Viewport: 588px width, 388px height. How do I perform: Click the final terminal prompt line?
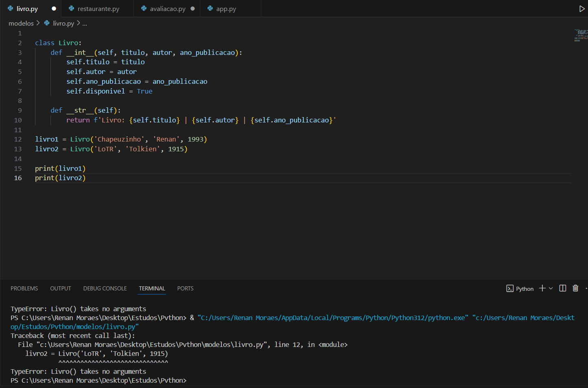[x=98, y=380]
